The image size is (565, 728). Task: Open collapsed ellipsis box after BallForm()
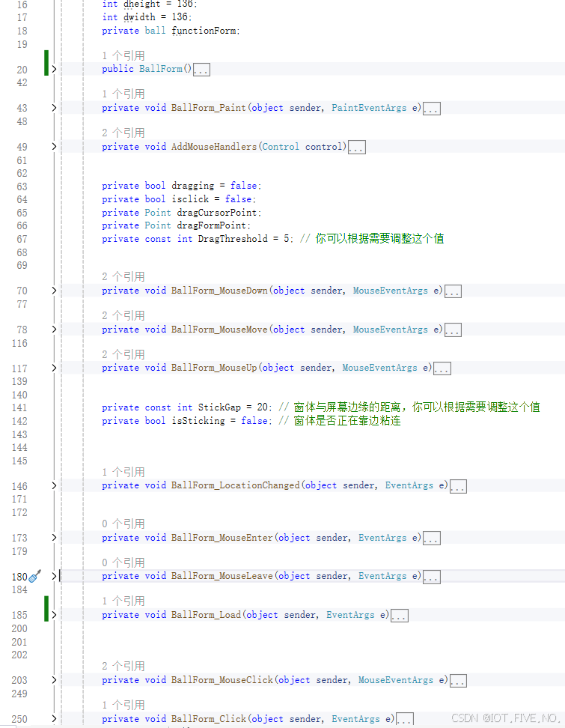point(201,70)
